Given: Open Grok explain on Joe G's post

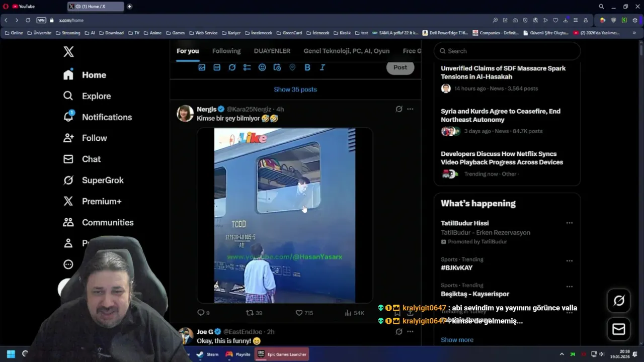Looking at the screenshot, I should (399, 332).
